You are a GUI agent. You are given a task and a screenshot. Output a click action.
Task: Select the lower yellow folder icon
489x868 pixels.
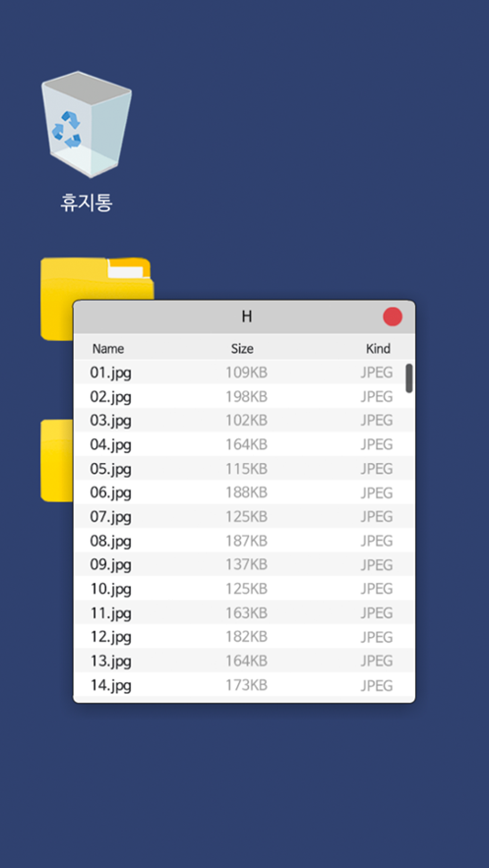click(56, 461)
